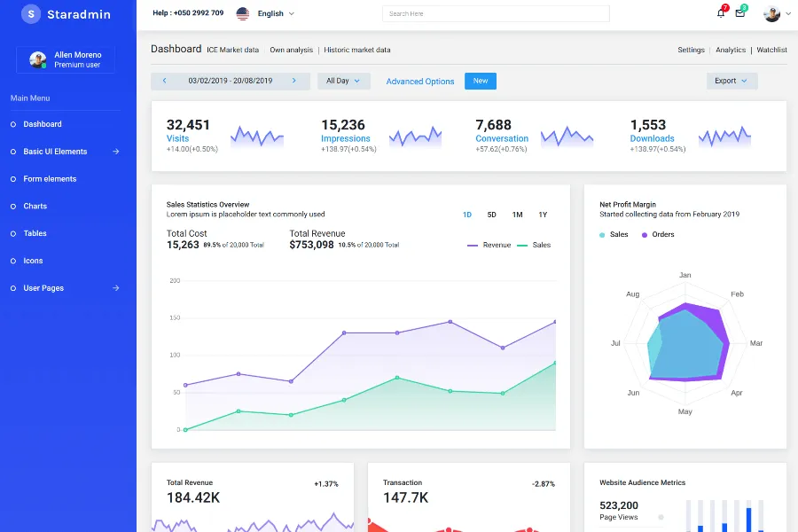
Task: Toggle the Revenue legend series
Action: tap(489, 245)
